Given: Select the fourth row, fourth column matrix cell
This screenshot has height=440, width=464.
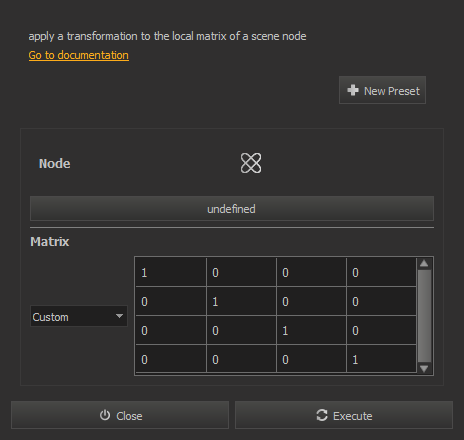Looking at the screenshot, I should click(381, 359).
